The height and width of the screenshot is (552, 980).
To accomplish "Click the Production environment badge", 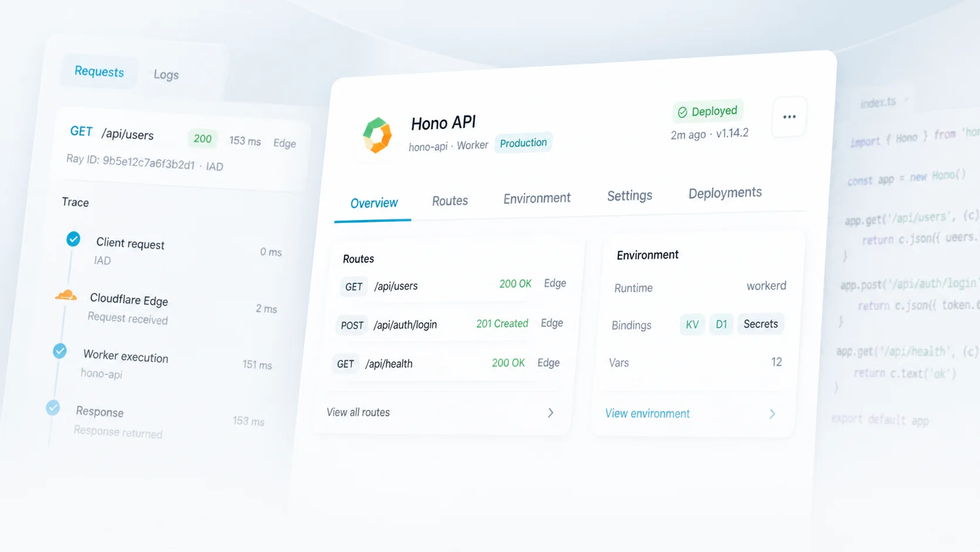I will point(523,143).
